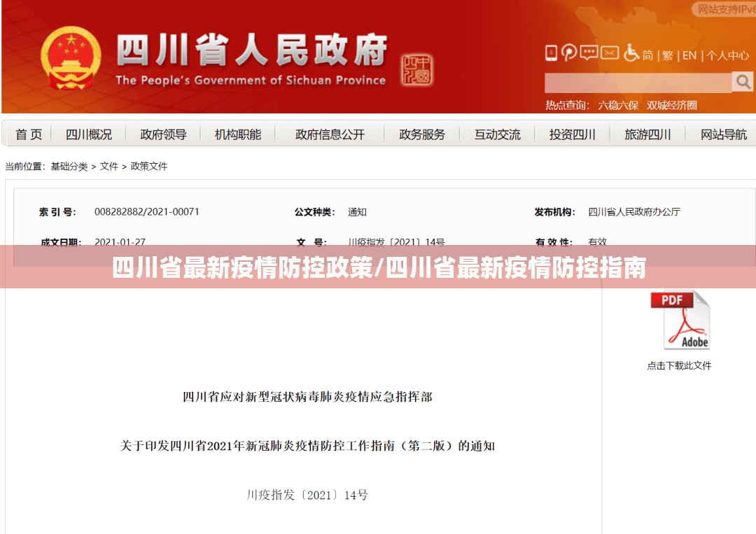Screen dimensions: 756x534
Task: Click the magnifier search icon
Action: [x=742, y=82]
